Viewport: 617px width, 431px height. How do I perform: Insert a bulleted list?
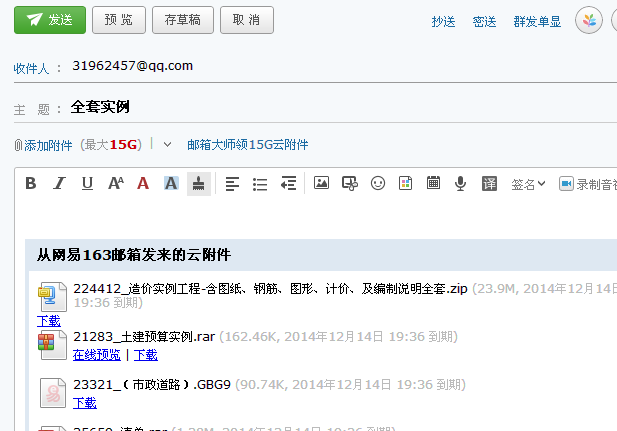click(x=260, y=183)
